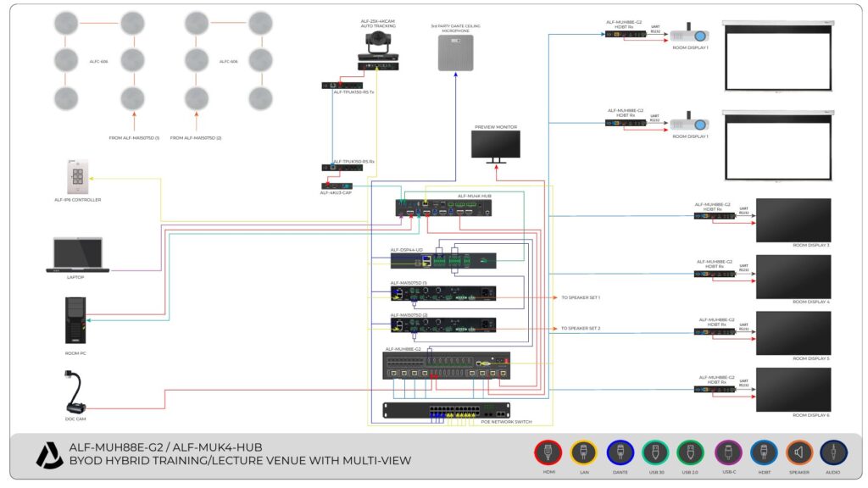Click the LAN legend icon
This screenshot has width=868, height=488.
pyautogui.click(x=583, y=452)
